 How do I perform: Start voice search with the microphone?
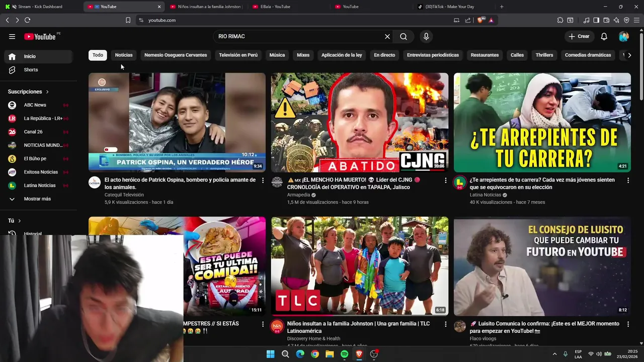point(426,36)
